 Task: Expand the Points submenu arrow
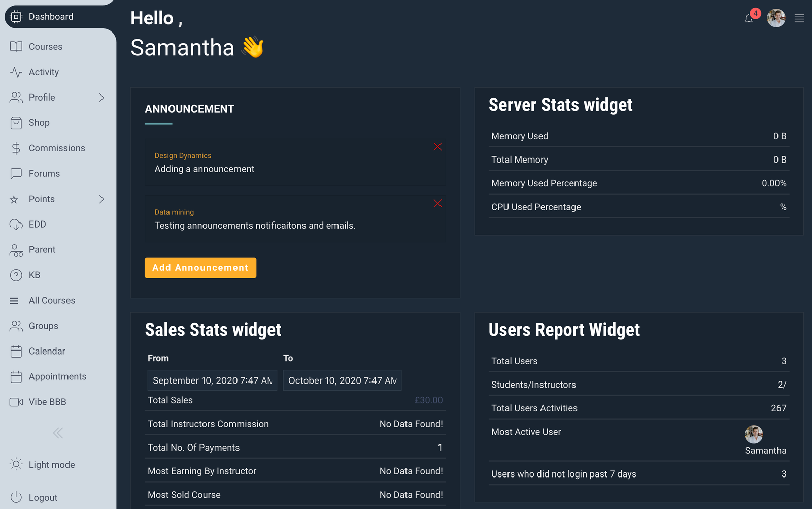tap(101, 199)
